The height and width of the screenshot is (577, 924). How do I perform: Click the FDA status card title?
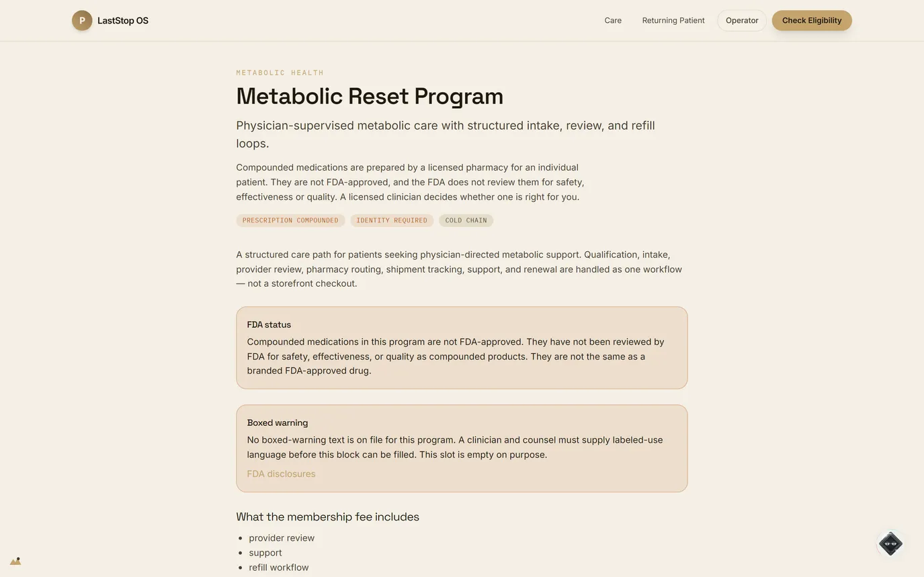269,324
